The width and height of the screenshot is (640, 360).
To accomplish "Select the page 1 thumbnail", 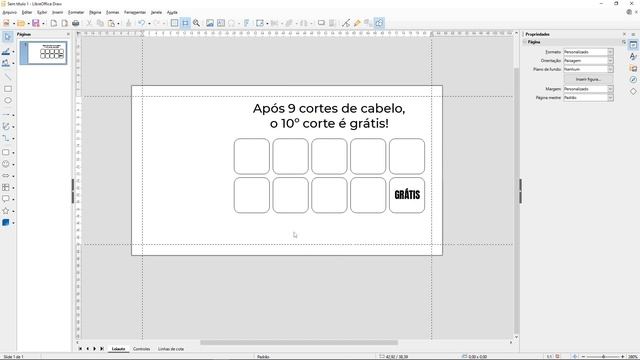I will pos(43,53).
